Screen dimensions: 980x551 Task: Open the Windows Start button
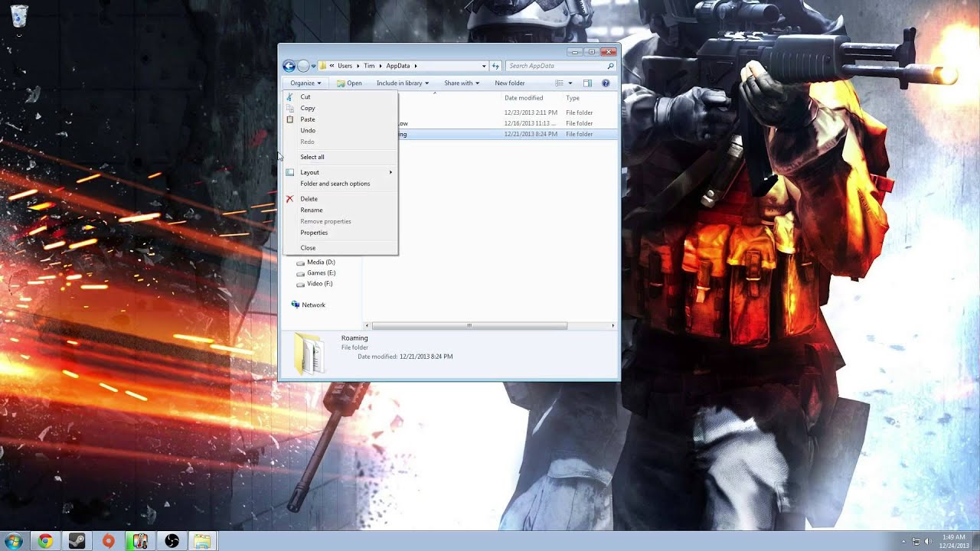pyautogui.click(x=15, y=541)
